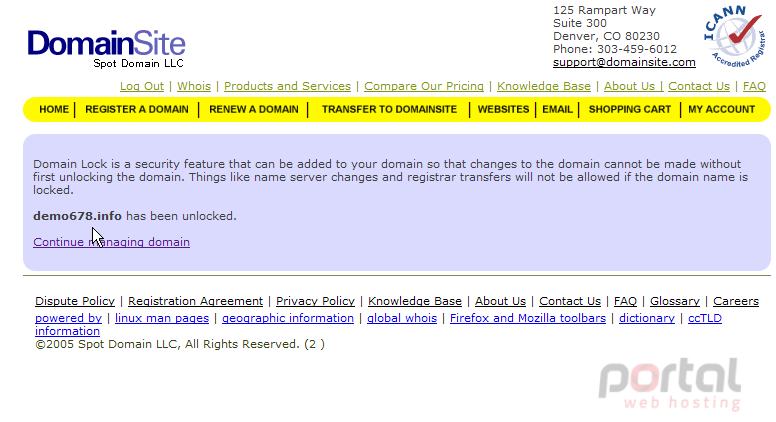Open the top About Us link

point(630,86)
